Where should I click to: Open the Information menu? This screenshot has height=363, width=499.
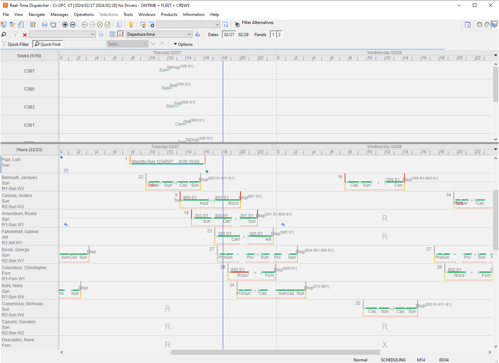194,15
